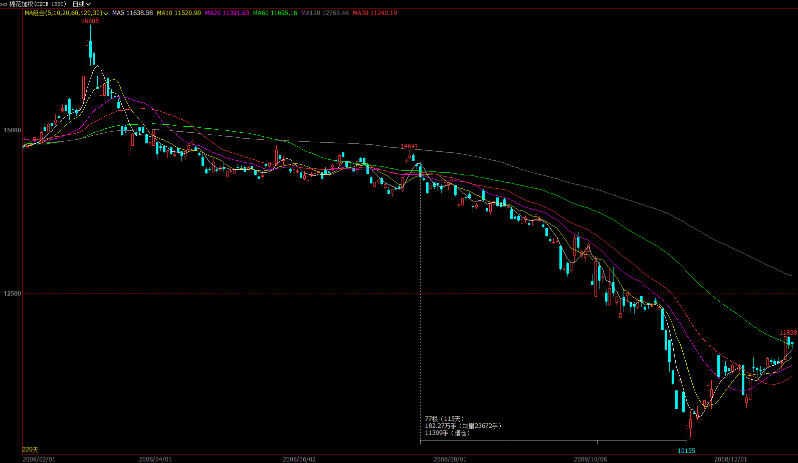Select the MA10 11520.90 legend value
This screenshot has height=463, width=798.
coord(178,13)
